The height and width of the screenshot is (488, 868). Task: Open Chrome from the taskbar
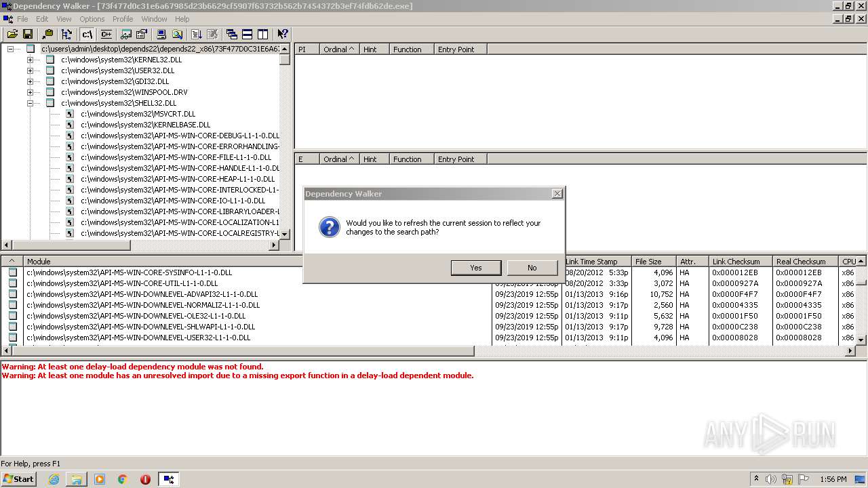pos(122,479)
